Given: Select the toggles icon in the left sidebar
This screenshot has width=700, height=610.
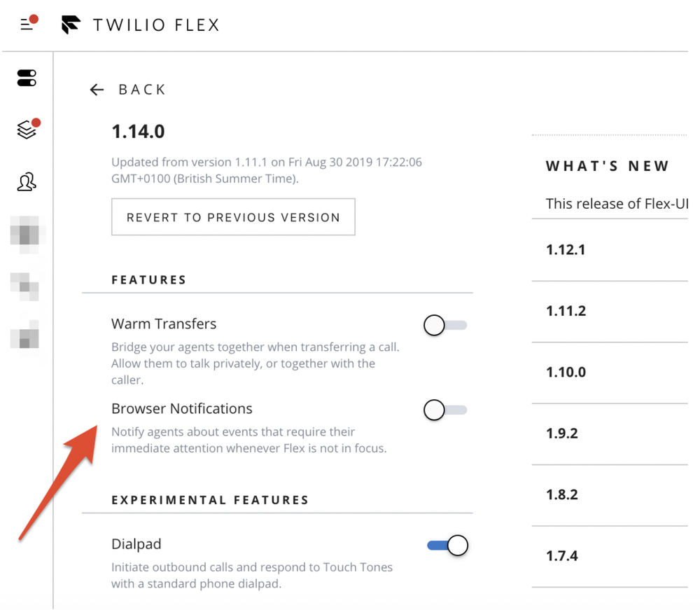Looking at the screenshot, I should pyautogui.click(x=26, y=78).
